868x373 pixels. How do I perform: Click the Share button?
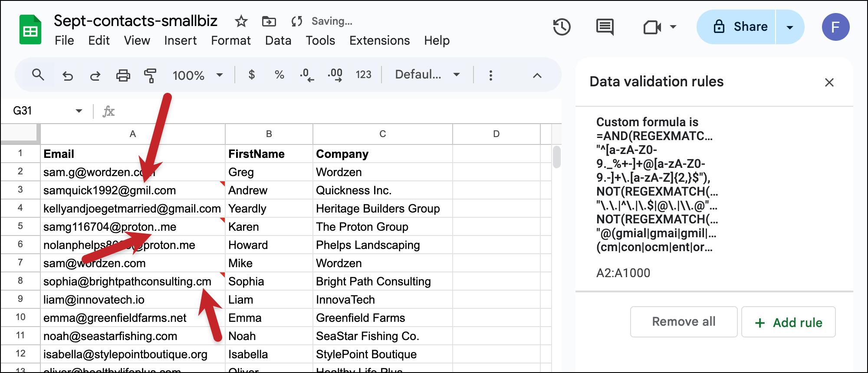click(x=736, y=27)
